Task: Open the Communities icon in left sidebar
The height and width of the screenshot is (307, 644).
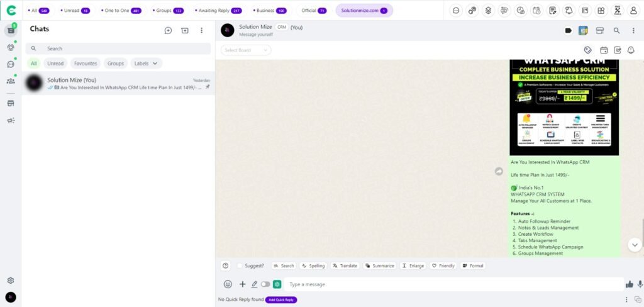Action: pos(11,81)
